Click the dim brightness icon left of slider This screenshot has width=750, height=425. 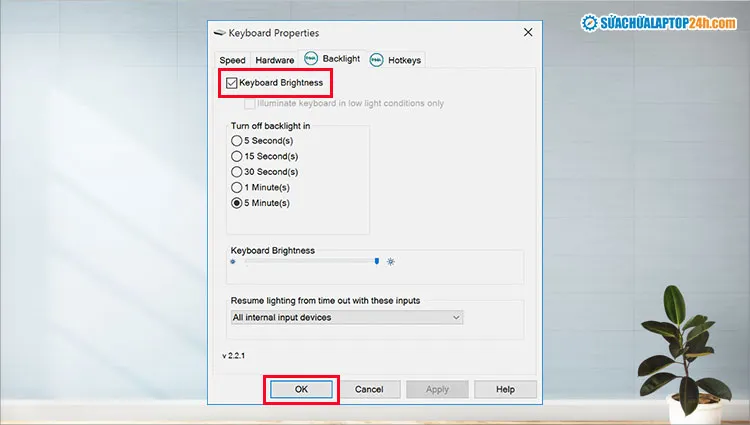coord(233,261)
